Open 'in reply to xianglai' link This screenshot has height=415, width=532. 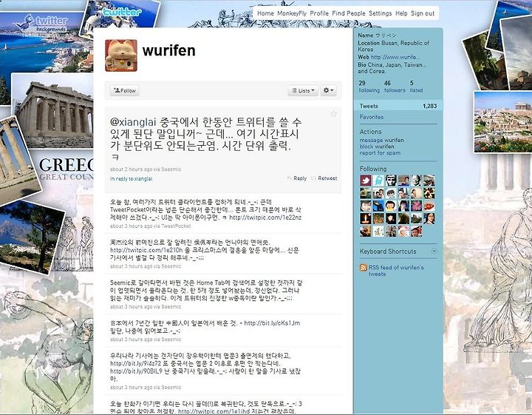(131, 178)
